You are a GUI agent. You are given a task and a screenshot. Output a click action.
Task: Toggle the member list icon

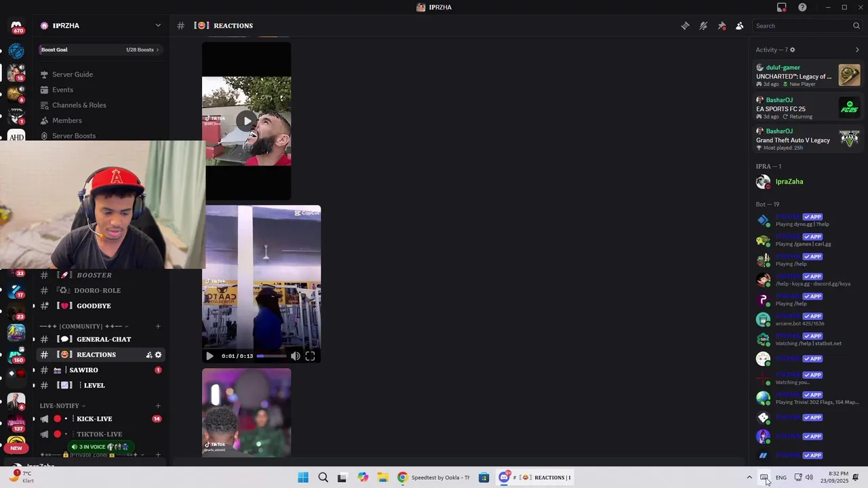pos(740,26)
